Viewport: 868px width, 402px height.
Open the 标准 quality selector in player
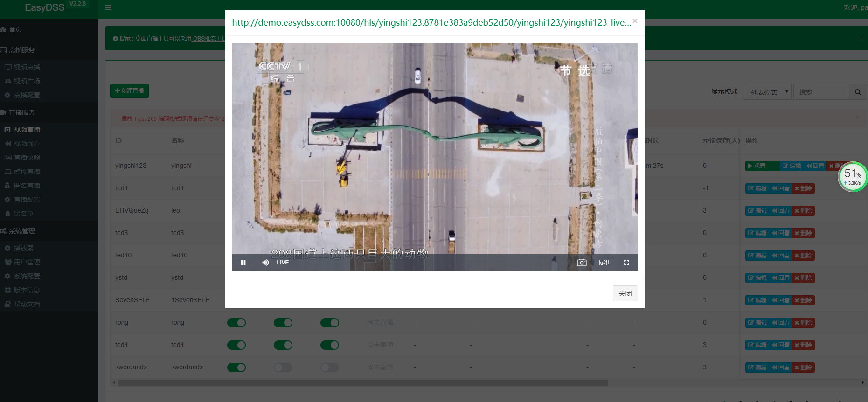coord(604,263)
